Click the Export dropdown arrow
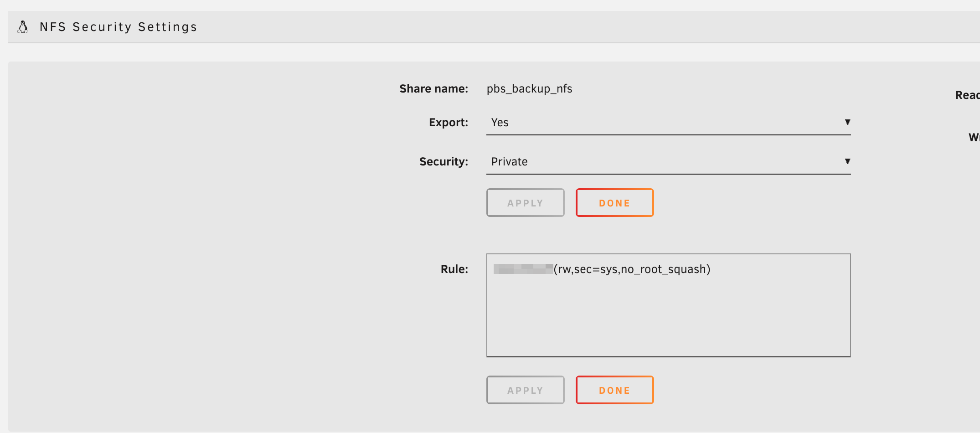This screenshot has height=433, width=980. [847, 122]
